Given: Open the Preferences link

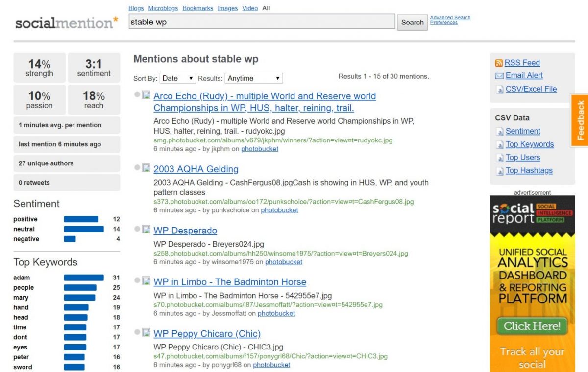Looking at the screenshot, I should (444, 23).
